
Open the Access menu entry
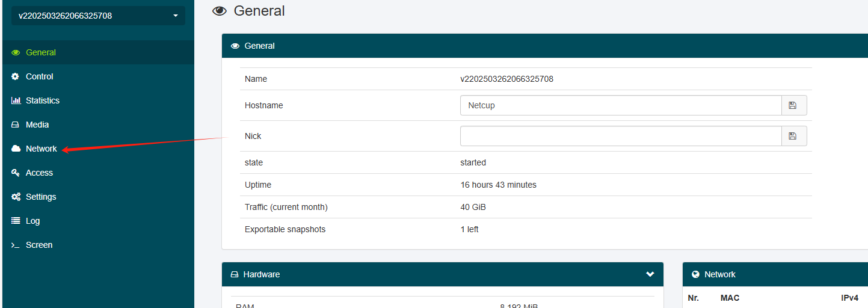39,173
